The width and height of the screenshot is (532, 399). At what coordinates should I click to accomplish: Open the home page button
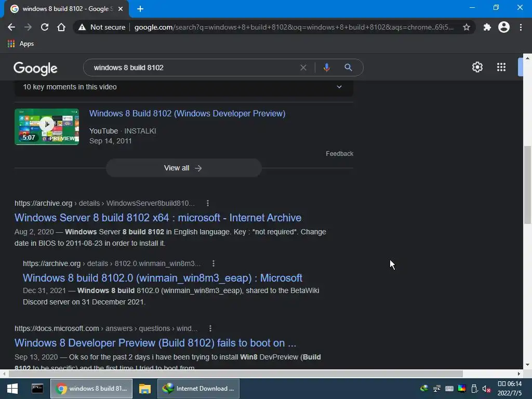coord(61,27)
